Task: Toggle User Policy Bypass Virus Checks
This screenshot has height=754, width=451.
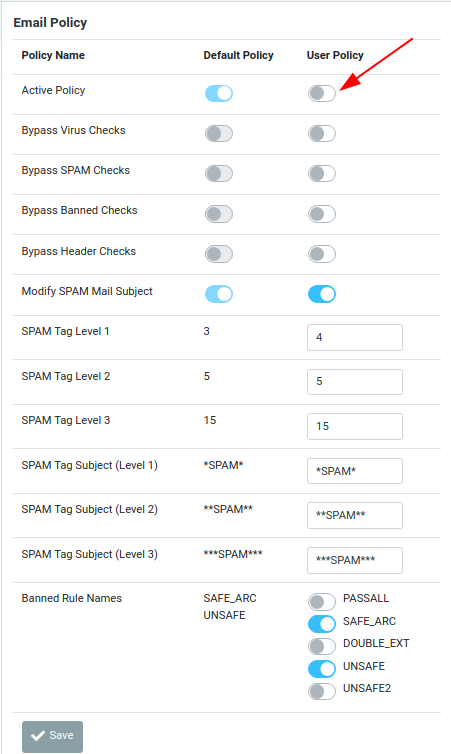Action: pos(322,133)
